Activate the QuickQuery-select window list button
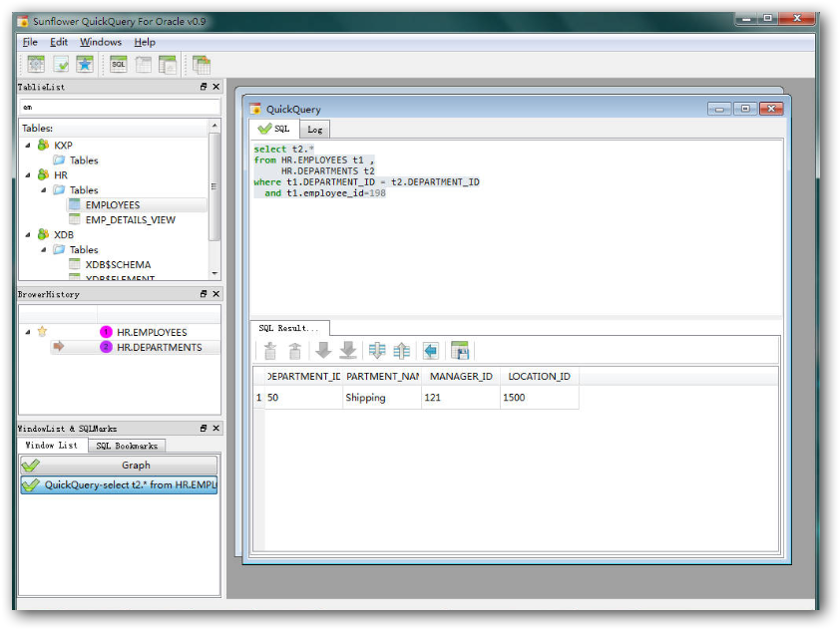Viewport: 840px width, 630px height. (119, 484)
